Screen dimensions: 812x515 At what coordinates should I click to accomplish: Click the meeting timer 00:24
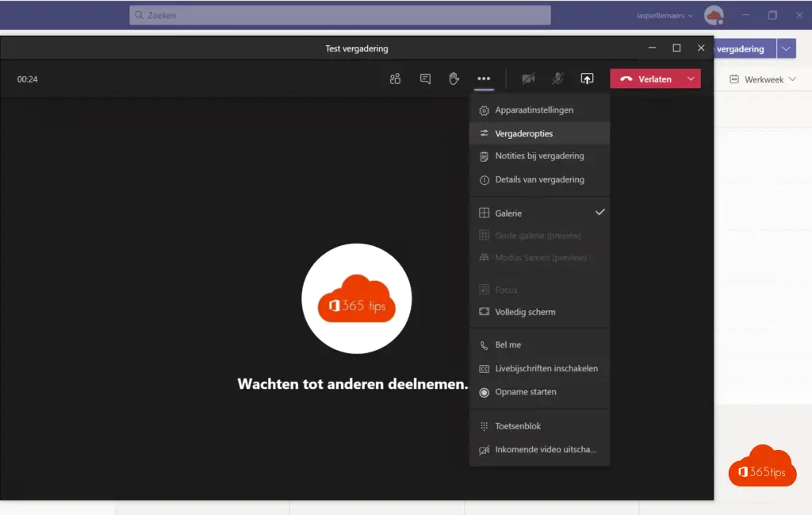[28, 79]
